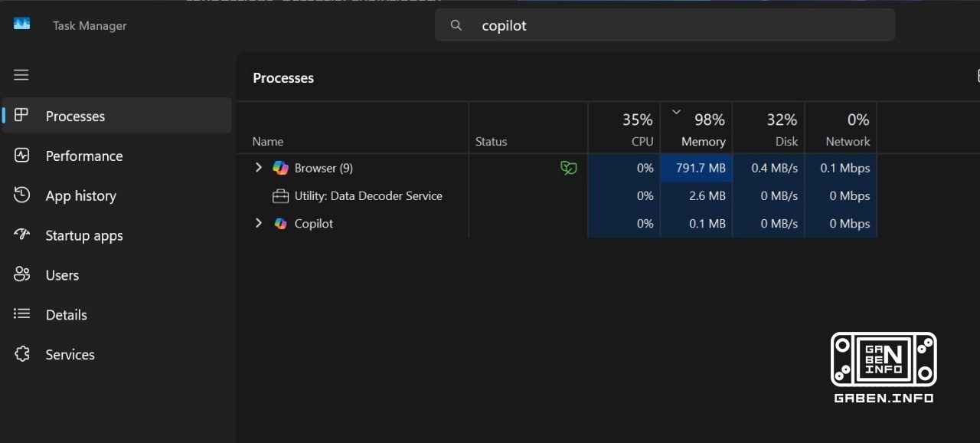Screen dimensions: 980x443
Task: Click the Memory column sort arrow
Action: (676, 112)
